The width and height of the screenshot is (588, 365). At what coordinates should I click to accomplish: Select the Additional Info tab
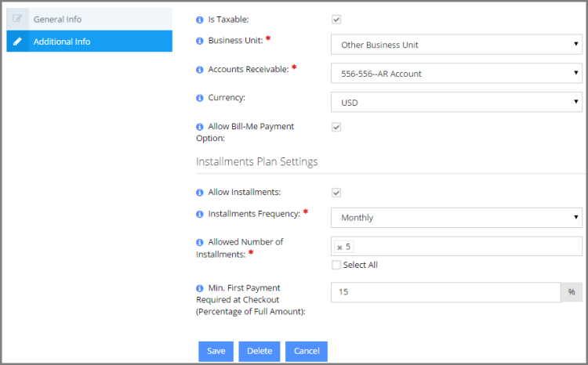pyautogui.click(x=89, y=42)
